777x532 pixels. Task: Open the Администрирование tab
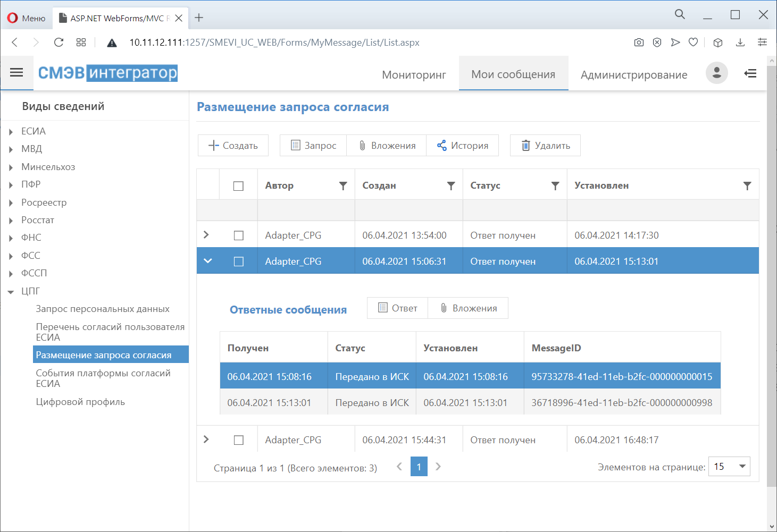click(x=633, y=75)
